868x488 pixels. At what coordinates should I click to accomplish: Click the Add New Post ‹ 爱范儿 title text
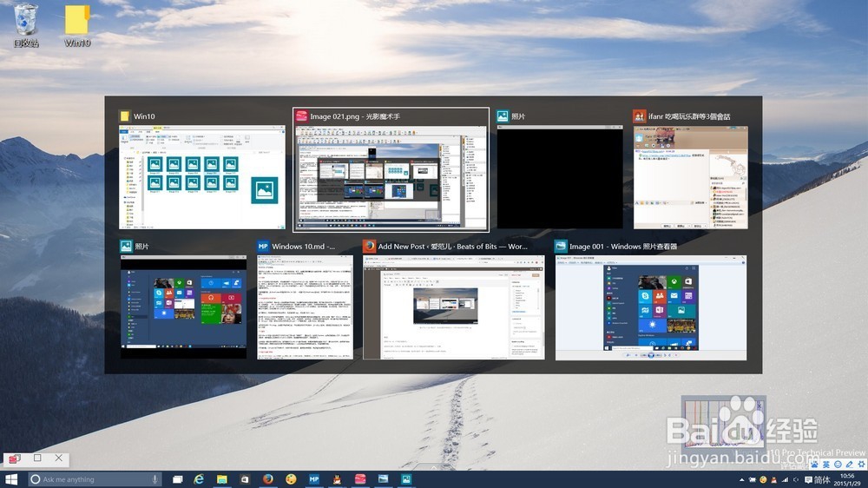point(453,247)
